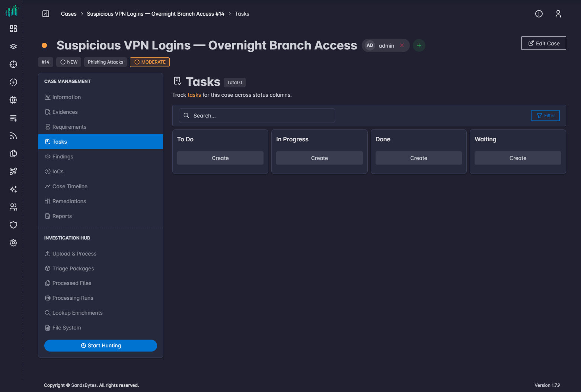Open the alert notification icon in header
Image resolution: width=581 pixels, height=392 pixels.
pyautogui.click(x=539, y=14)
